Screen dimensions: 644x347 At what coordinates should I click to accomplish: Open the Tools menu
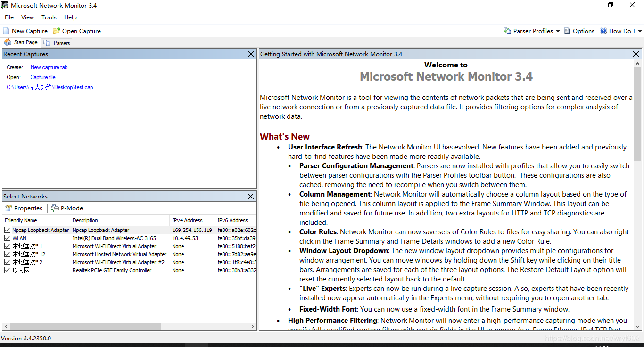click(x=49, y=17)
